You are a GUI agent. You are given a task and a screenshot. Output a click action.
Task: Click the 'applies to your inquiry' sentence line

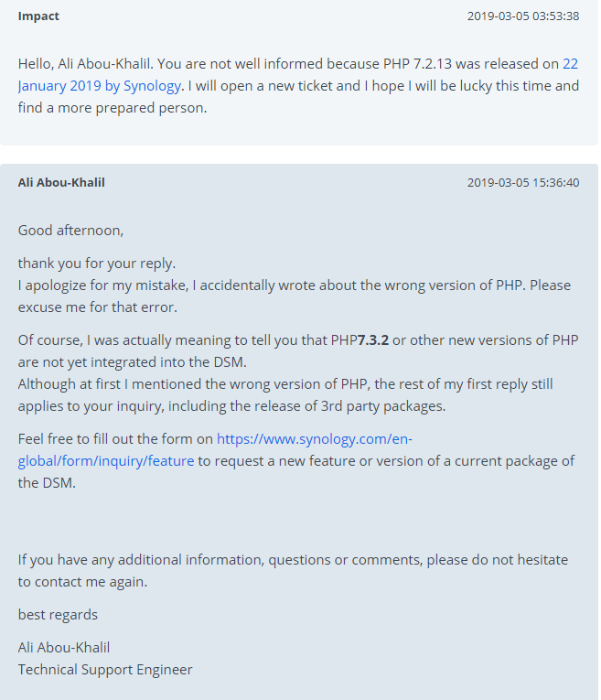231,406
